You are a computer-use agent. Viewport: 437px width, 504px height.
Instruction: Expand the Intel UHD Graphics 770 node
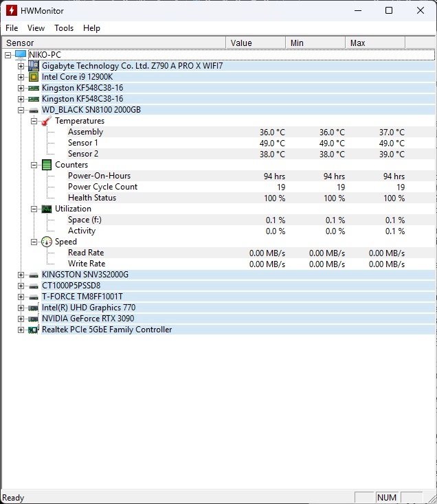pos(21,308)
